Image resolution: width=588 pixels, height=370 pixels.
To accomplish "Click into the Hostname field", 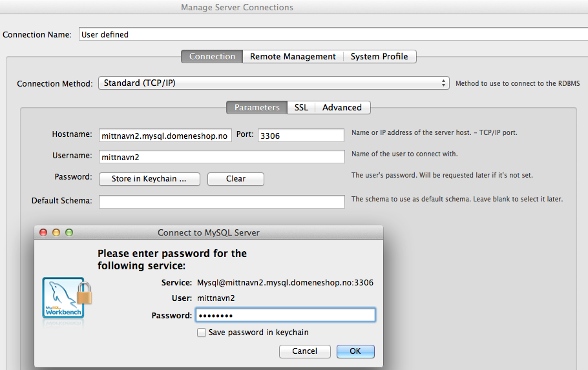I will click(165, 136).
